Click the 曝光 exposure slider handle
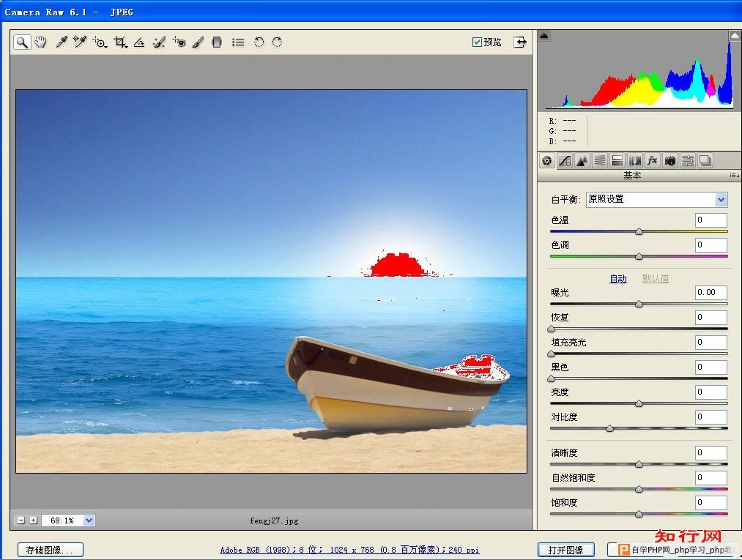Viewport: 742px width, 560px height. pyautogui.click(x=639, y=304)
